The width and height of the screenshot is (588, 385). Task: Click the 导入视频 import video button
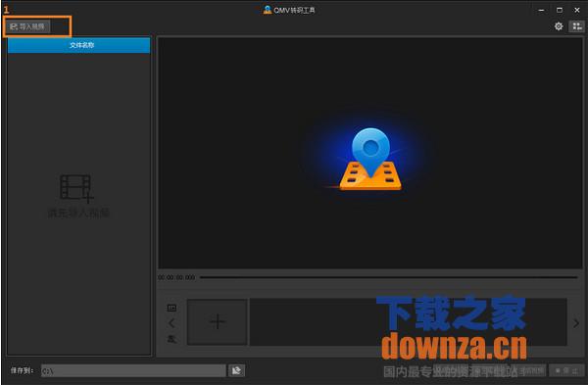[x=27, y=26]
